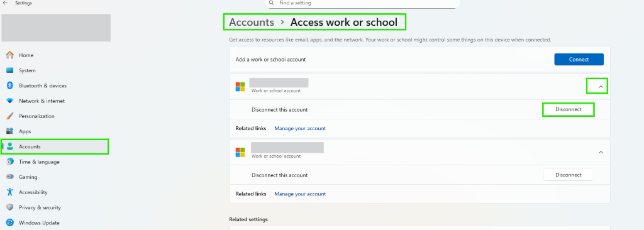Click the search magnifier icon
Image resolution: width=644 pixels, height=230 pixels.
[x=272, y=3]
